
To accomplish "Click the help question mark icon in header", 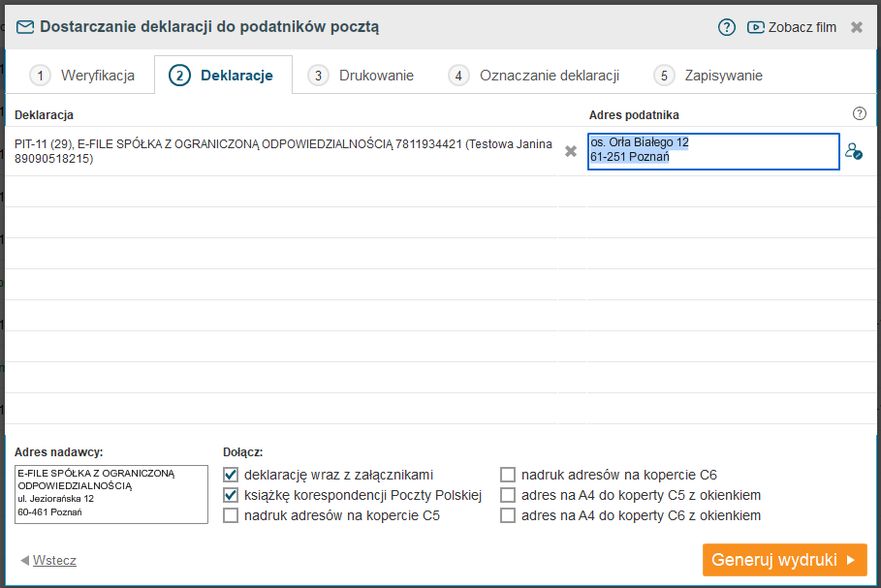I will click(727, 27).
